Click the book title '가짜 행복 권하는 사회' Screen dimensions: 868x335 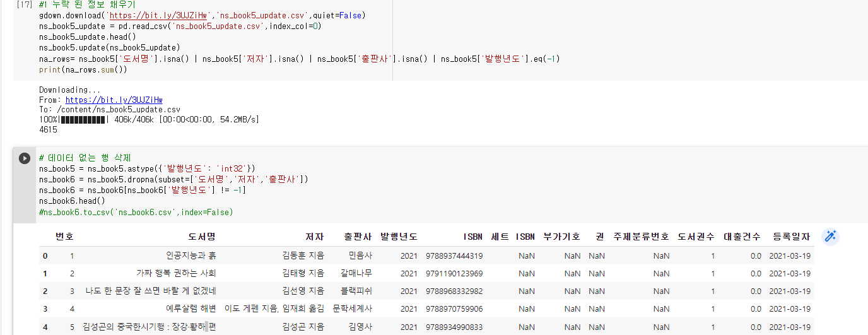pos(176,273)
